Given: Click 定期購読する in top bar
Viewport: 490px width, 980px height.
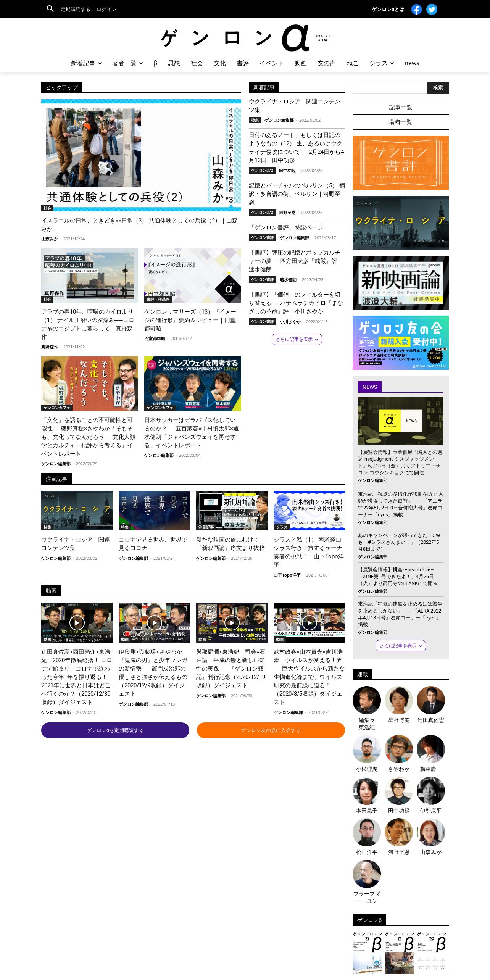Looking at the screenshot, I should coord(76,9).
